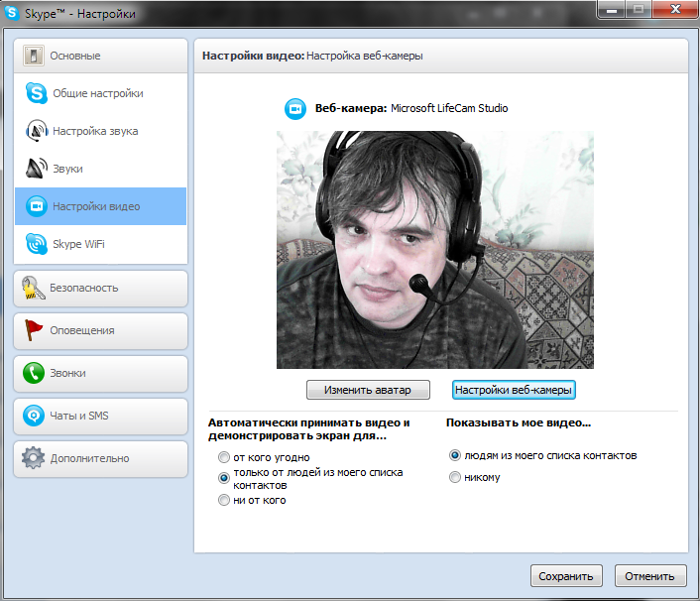Click the headset icon for Настройка звука
The image size is (700, 601).
point(37,131)
